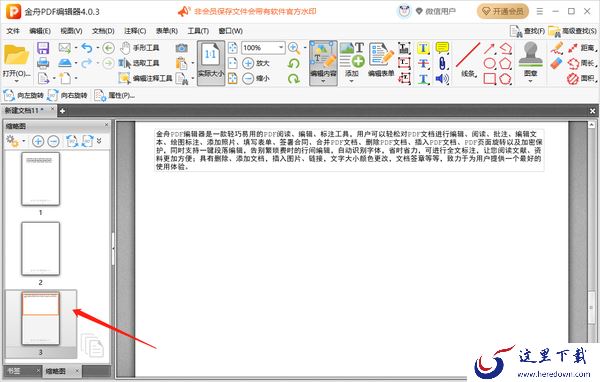Open the File (文件) menu

(x=13, y=31)
